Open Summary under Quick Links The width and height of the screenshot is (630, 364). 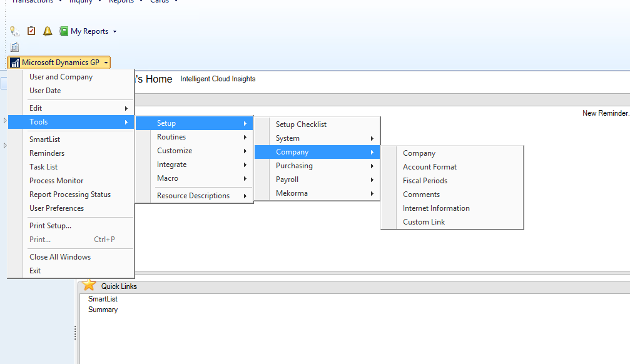[103, 310]
